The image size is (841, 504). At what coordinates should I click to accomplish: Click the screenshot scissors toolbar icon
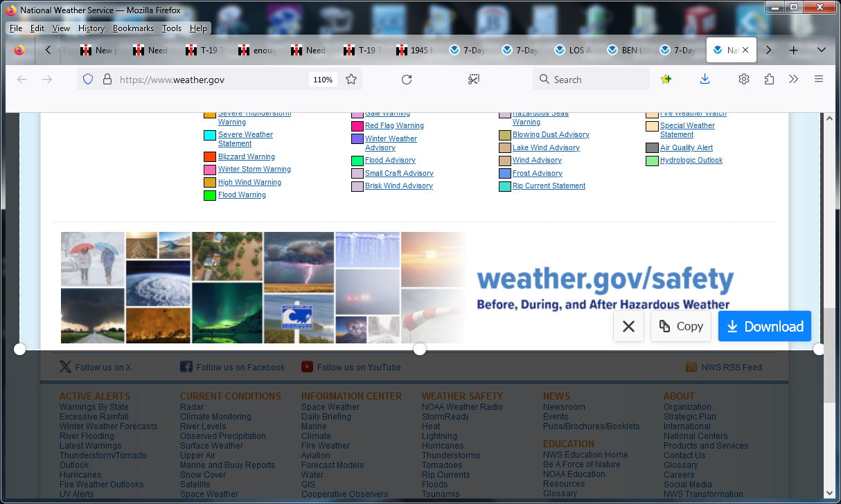[474, 80]
